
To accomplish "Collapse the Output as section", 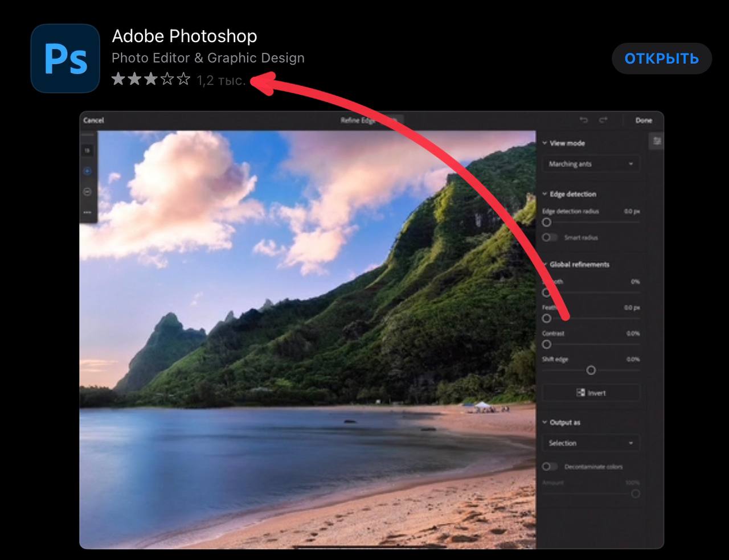I will click(x=545, y=422).
